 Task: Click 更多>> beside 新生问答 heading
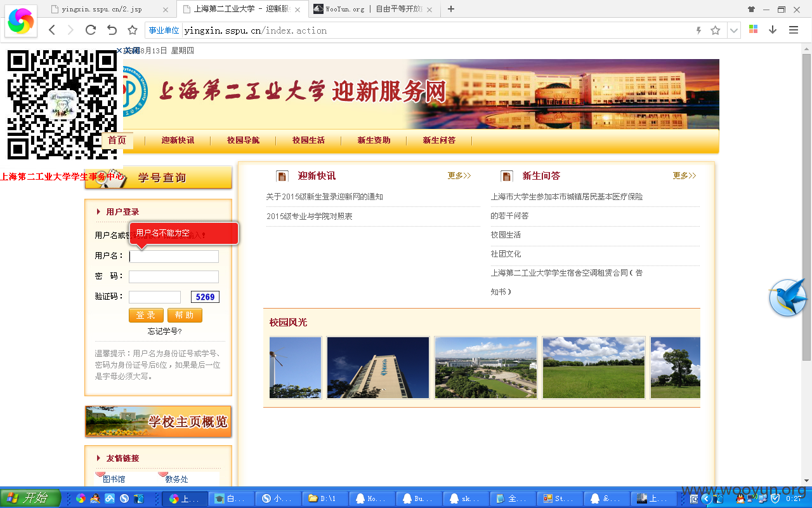pos(684,176)
